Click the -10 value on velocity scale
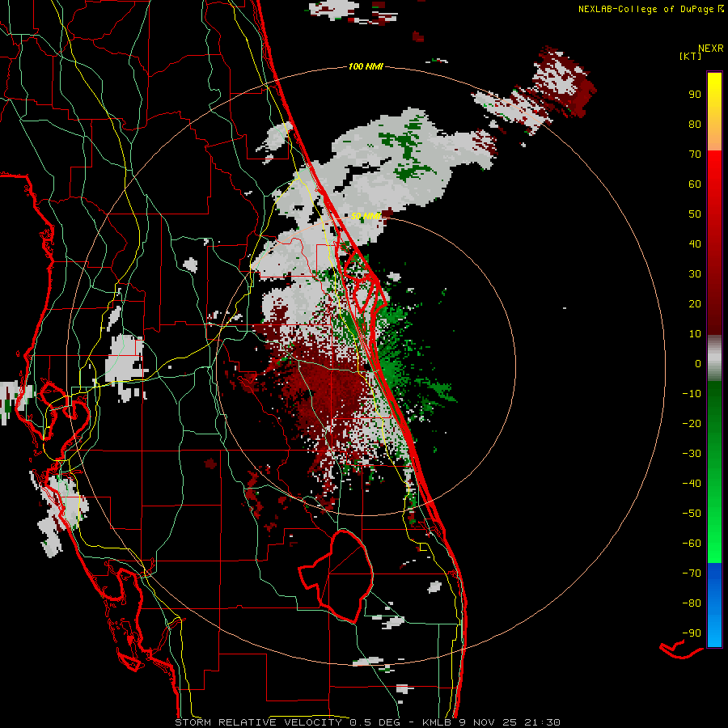This screenshot has width=728, height=728. pyautogui.click(x=692, y=394)
